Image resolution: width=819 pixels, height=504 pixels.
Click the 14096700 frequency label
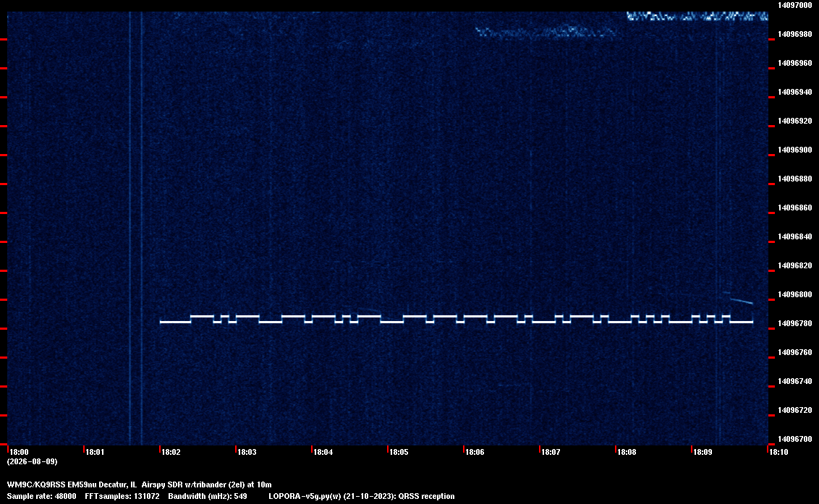tap(795, 439)
